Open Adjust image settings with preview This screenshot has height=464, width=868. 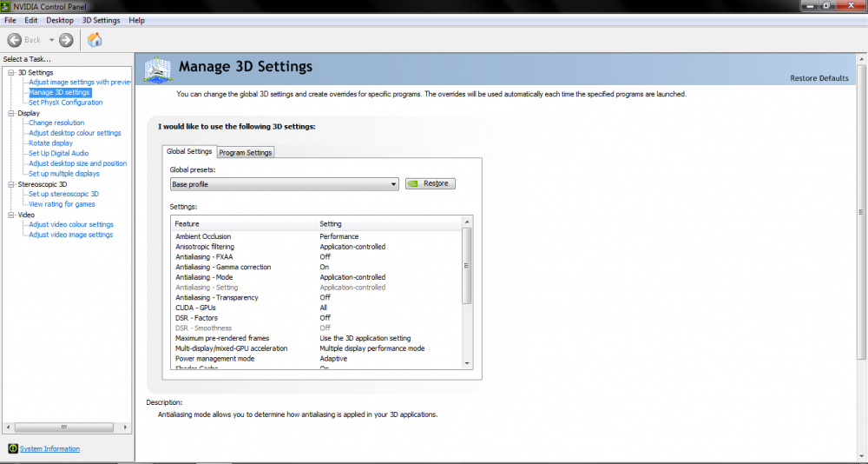point(80,82)
